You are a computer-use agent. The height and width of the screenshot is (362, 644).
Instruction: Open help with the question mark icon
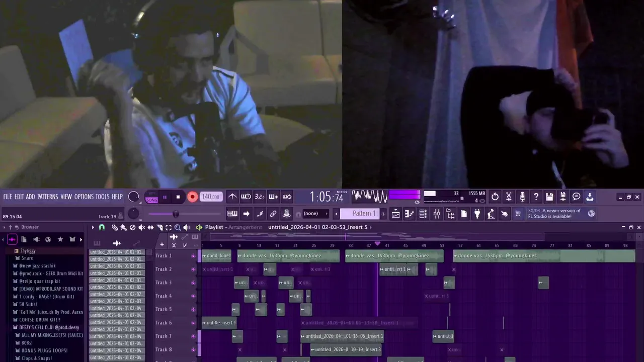click(x=536, y=197)
